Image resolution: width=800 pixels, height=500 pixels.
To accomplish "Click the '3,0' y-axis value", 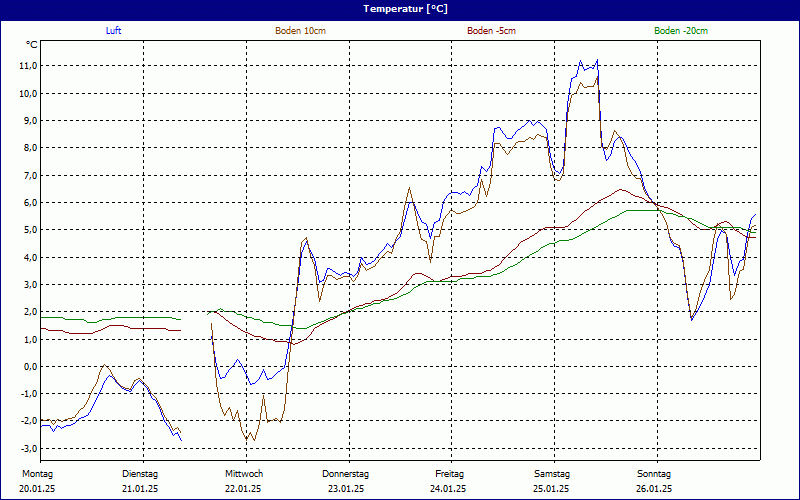I will tap(30, 285).
